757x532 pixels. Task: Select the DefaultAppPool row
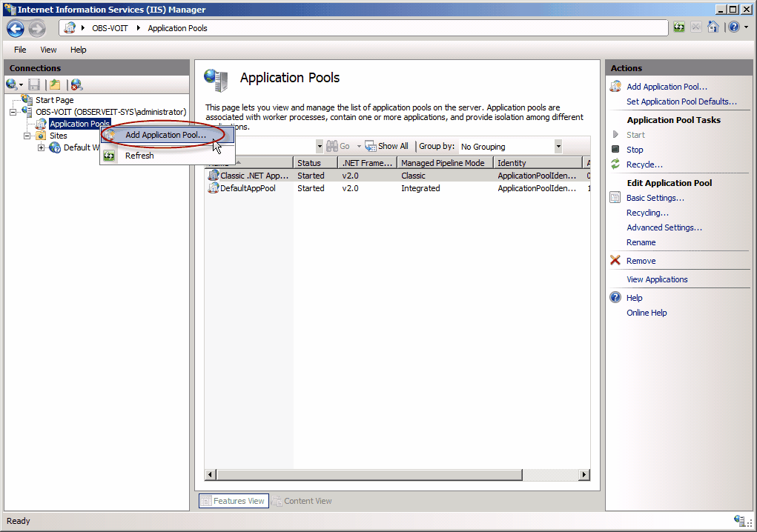click(x=248, y=188)
